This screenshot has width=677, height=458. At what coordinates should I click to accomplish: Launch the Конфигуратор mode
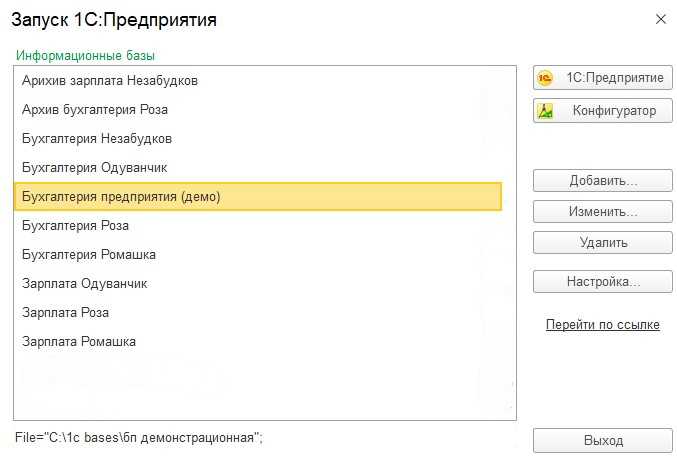pyautogui.click(x=603, y=111)
